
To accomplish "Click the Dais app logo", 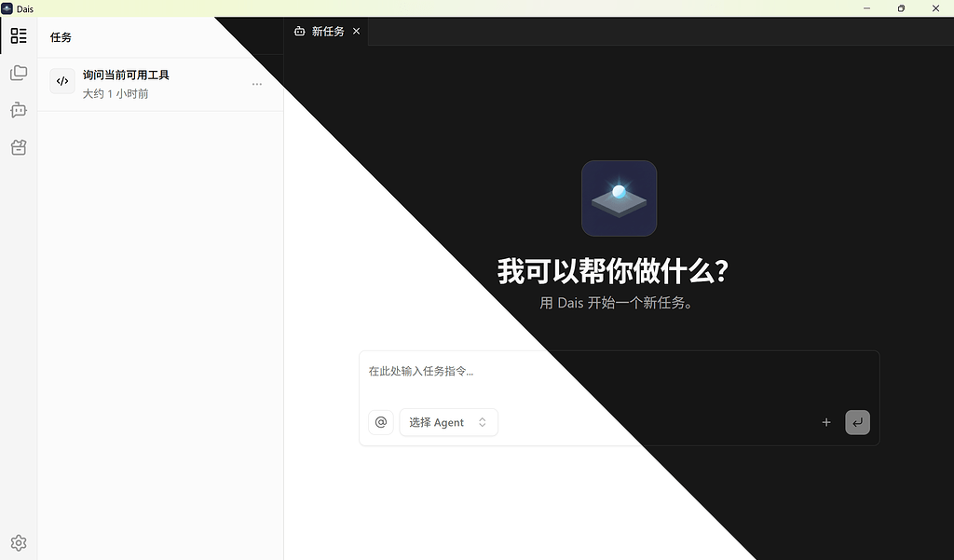I will [x=619, y=198].
